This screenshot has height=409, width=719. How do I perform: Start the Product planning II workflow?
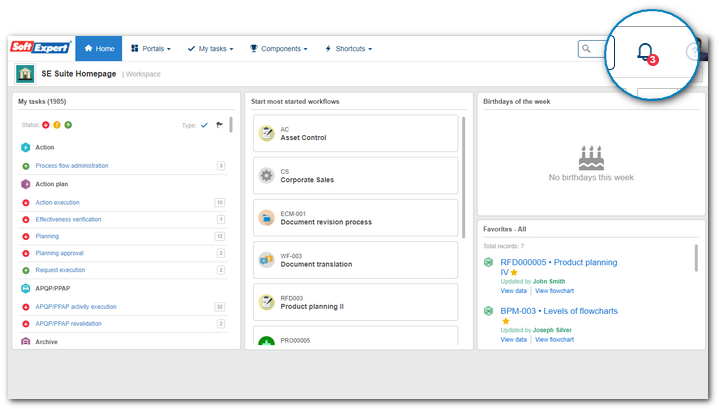356,302
